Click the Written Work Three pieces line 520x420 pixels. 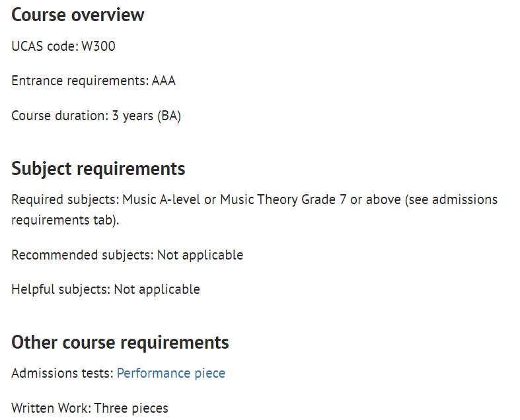coord(90,408)
